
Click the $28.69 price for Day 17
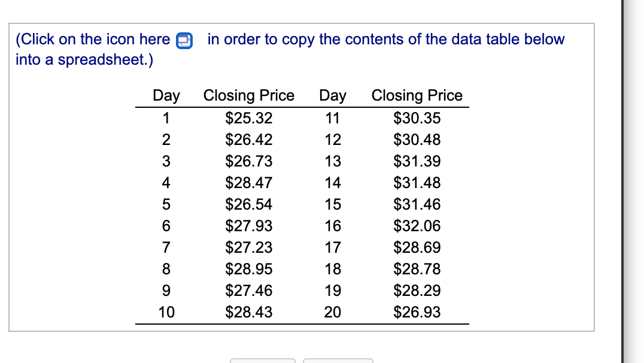point(417,247)
